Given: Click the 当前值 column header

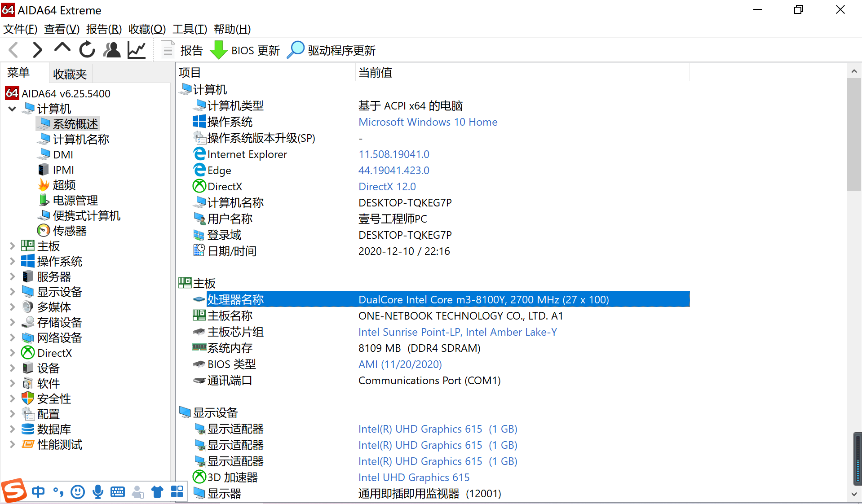Looking at the screenshot, I should pos(523,73).
